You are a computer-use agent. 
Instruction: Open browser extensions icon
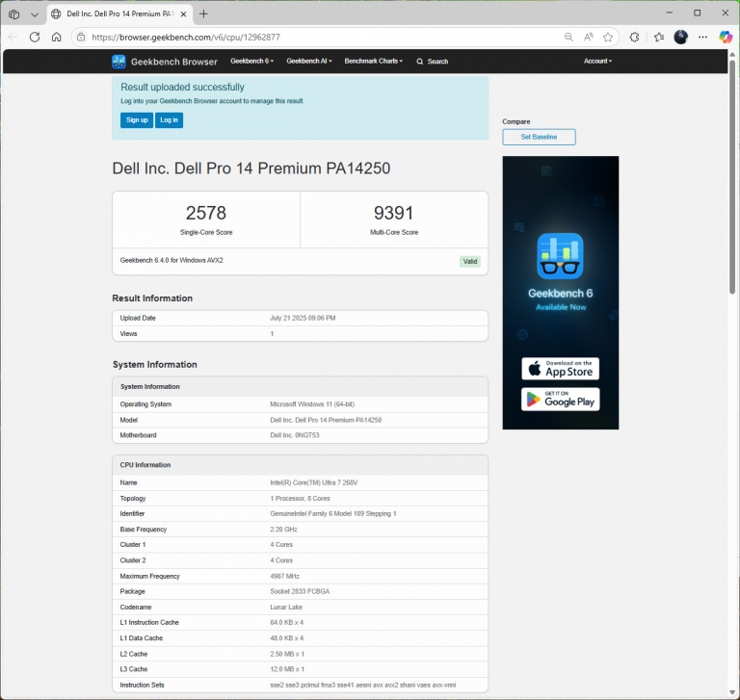click(x=634, y=38)
